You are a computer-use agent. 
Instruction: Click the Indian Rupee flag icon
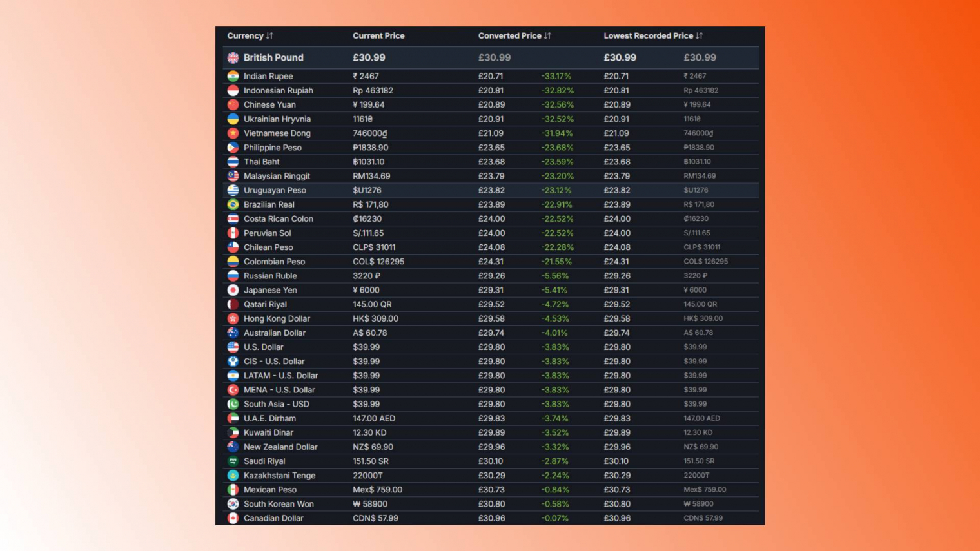click(x=233, y=76)
